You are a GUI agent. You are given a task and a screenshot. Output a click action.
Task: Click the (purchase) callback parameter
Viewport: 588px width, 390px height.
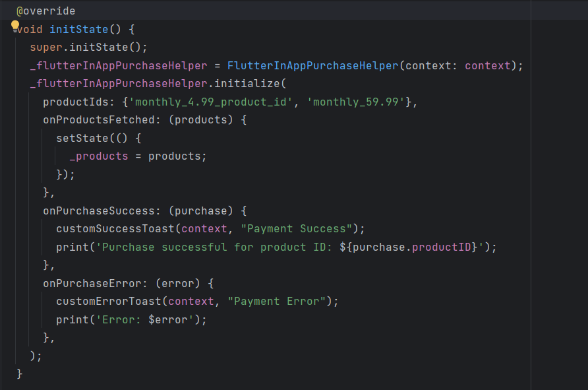tap(200, 211)
